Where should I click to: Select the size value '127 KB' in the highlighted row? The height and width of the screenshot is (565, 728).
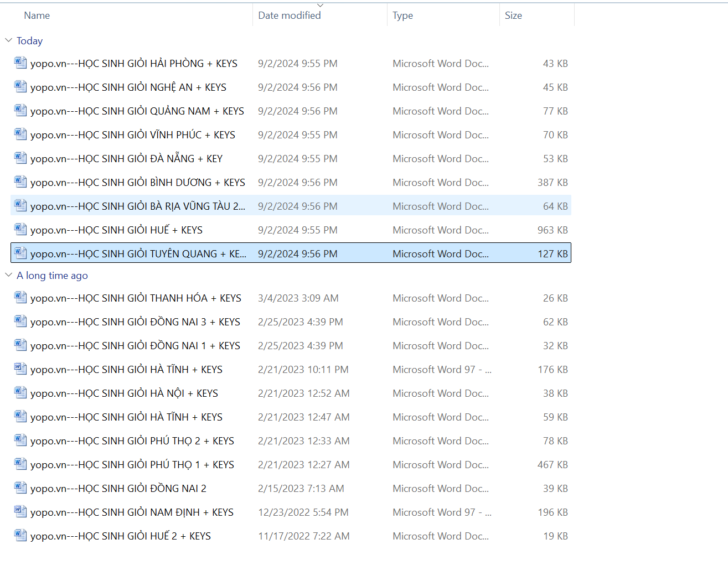pyautogui.click(x=553, y=254)
